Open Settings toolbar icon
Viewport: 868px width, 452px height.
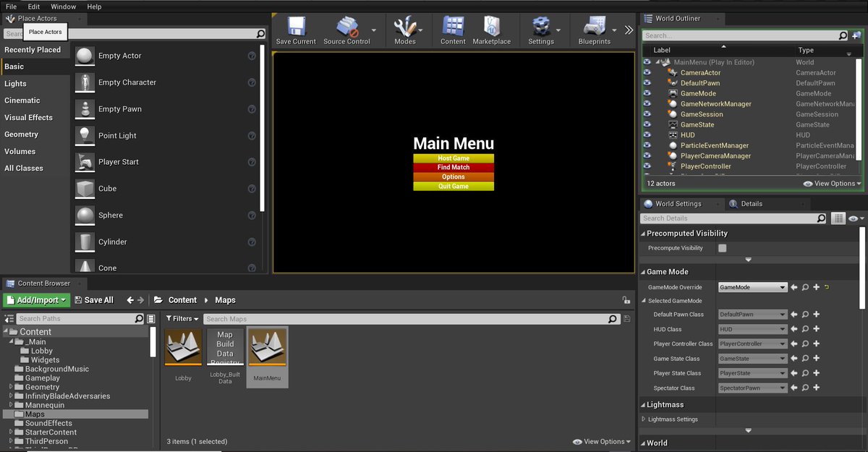[540, 27]
